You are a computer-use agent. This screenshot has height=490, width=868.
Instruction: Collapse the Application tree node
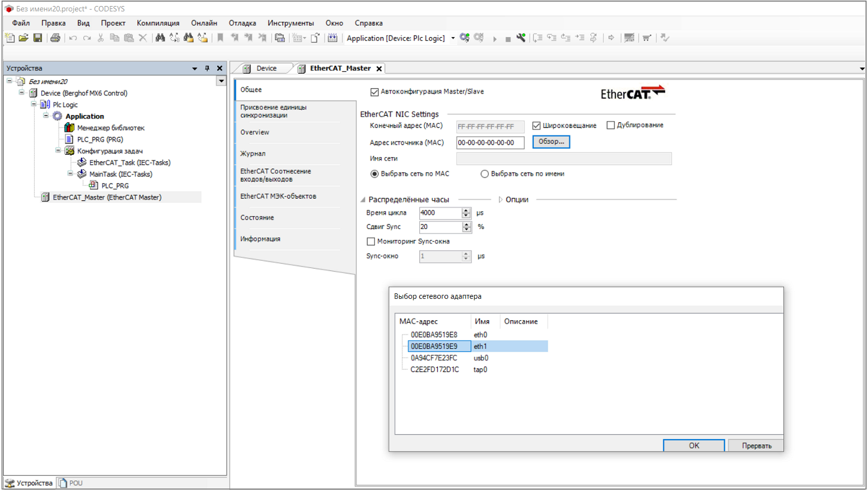click(x=46, y=115)
